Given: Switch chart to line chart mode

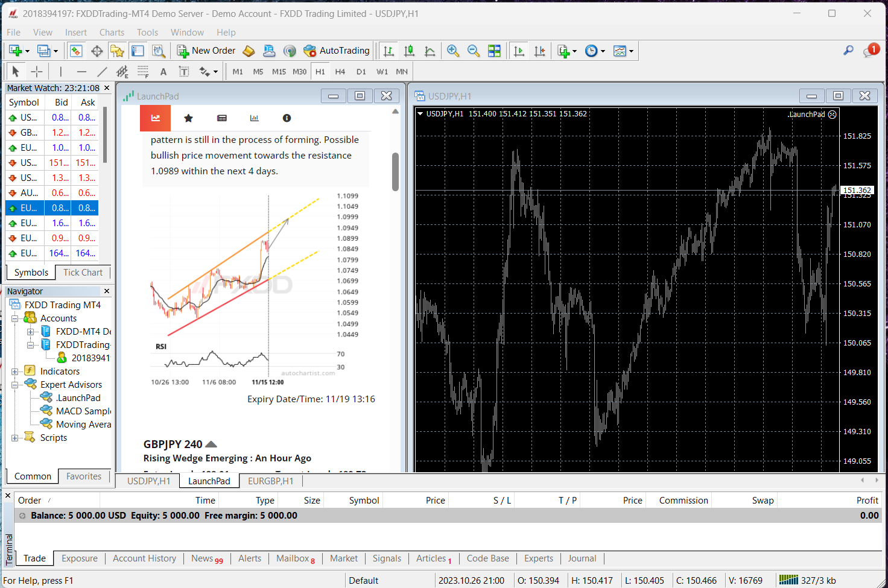Looking at the screenshot, I should click(430, 51).
